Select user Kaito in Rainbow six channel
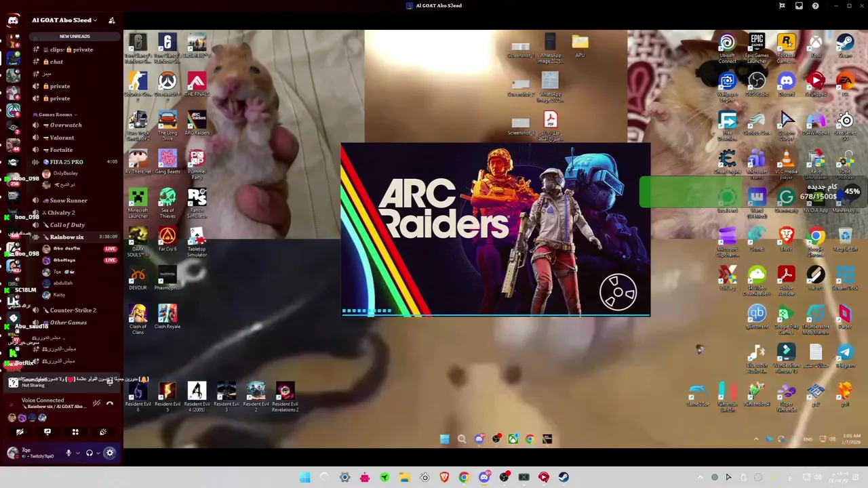Screen dimensions: 868x488 pos(59,295)
